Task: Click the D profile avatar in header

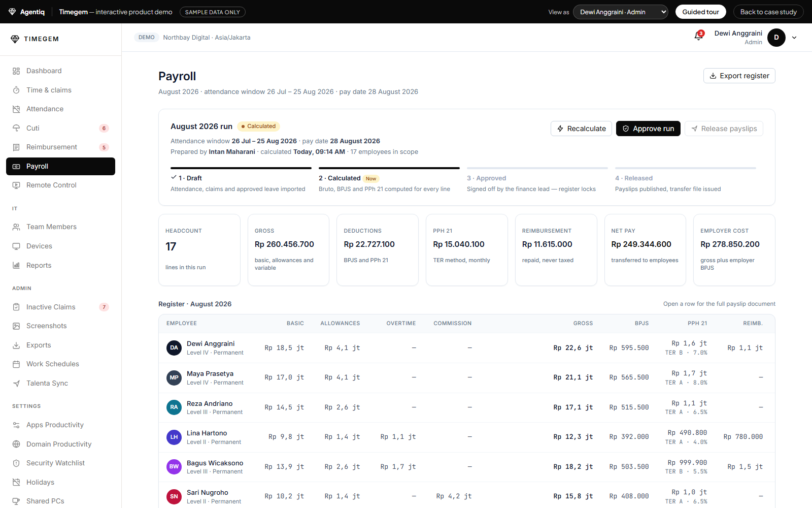Action: pyautogui.click(x=776, y=38)
